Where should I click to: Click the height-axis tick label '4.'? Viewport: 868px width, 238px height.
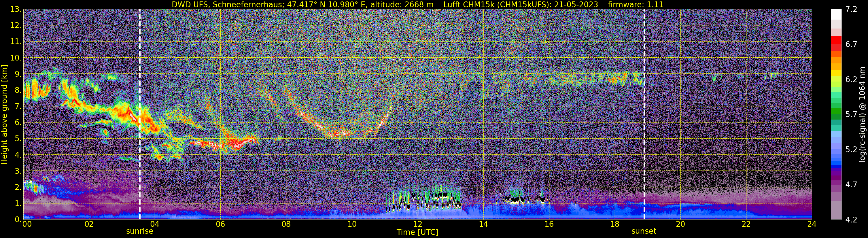[x=18, y=155]
